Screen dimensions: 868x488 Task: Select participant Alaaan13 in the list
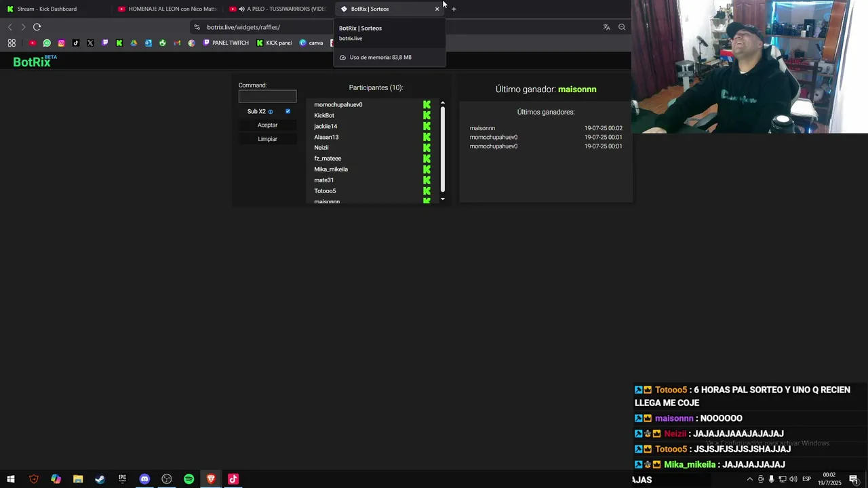326,137
